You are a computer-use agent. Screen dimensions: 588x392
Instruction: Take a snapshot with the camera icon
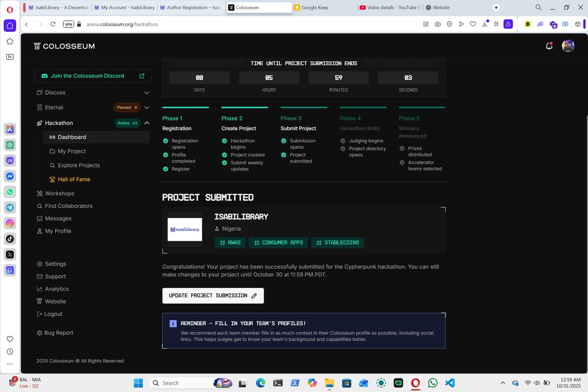(438, 24)
